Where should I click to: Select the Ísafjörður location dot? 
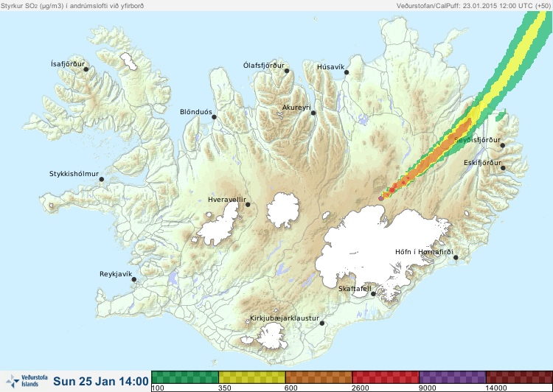tap(86, 69)
